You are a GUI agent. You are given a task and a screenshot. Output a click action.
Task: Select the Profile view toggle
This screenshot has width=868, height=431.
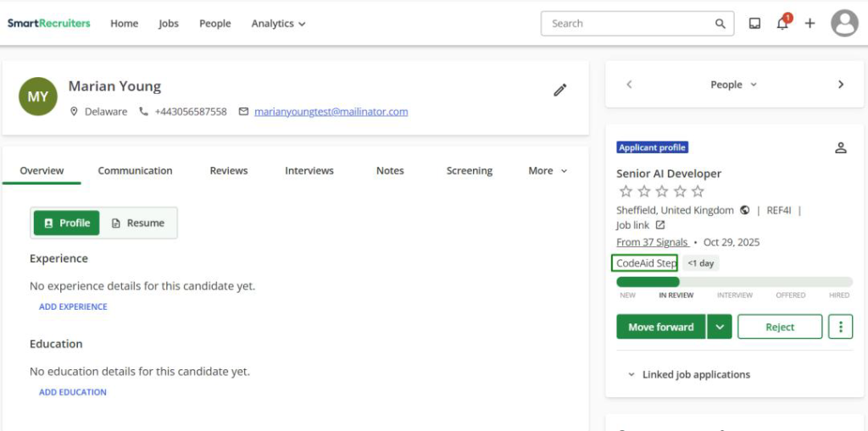(x=67, y=223)
